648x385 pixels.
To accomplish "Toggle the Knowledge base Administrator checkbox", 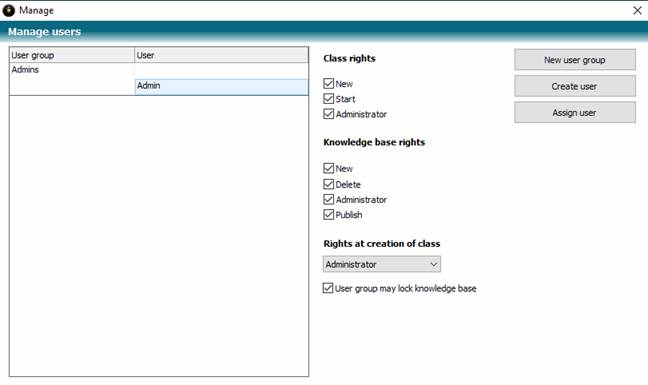I will (329, 200).
